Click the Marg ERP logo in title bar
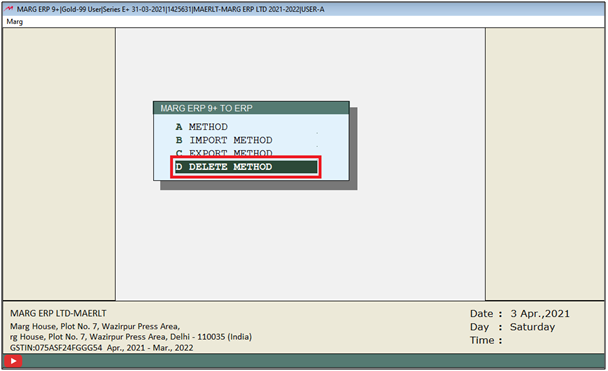Screen dimensions: 608x371 (9, 9)
